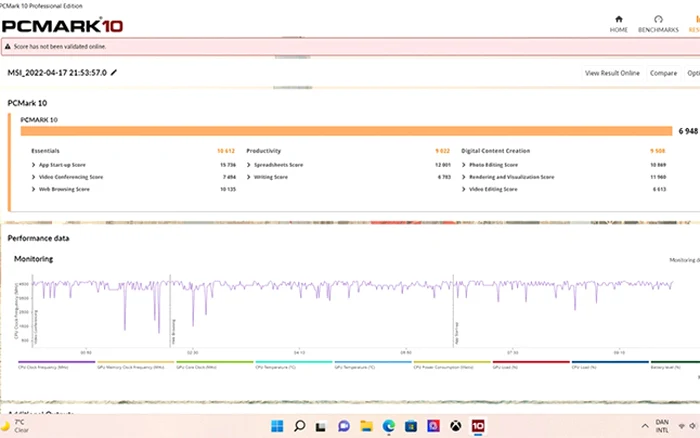
Task: Toggle CPU Load legend (dark blue)
Action: 610,365
